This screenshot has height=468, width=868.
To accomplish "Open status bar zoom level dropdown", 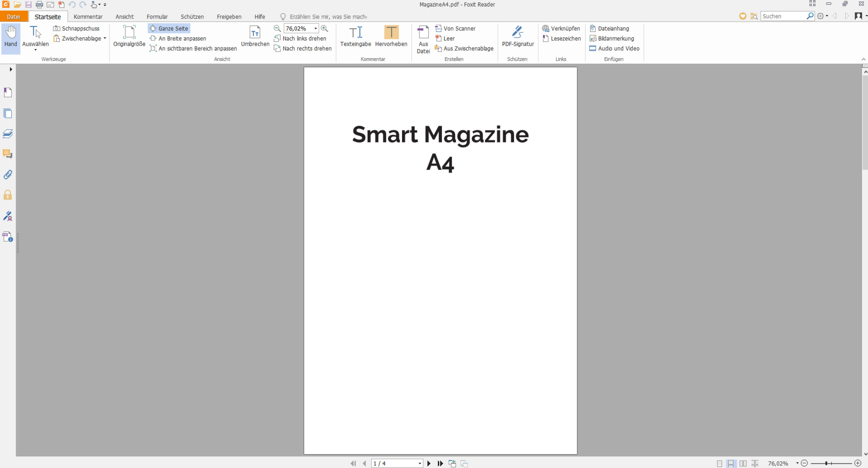I will pyautogui.click(x=797, y=463).
